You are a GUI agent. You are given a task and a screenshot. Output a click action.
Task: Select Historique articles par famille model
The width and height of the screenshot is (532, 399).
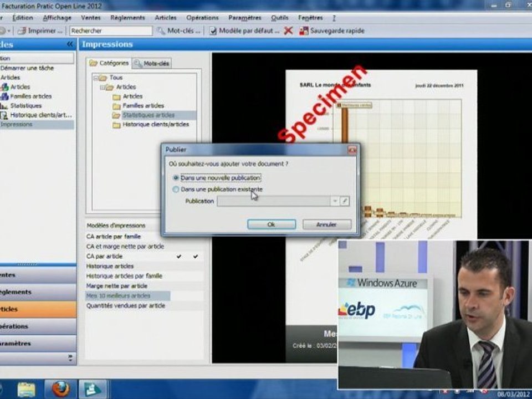click(x=124, y=276)
